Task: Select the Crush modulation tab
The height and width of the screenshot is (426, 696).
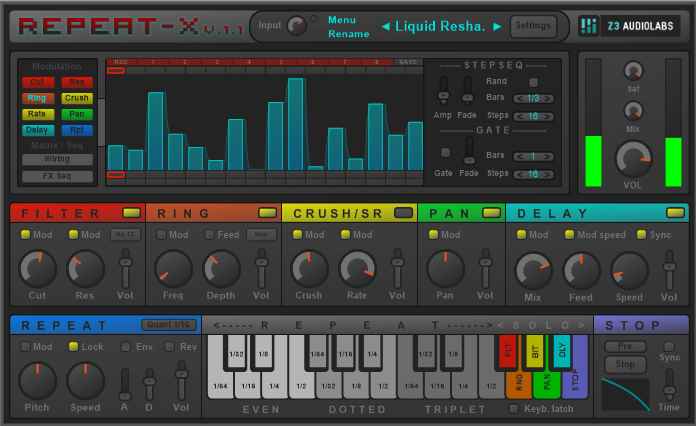Action: point(77,98)
